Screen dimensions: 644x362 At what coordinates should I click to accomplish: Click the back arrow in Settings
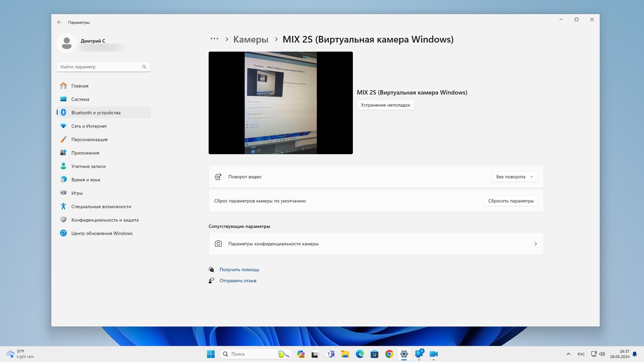[59, 22]
